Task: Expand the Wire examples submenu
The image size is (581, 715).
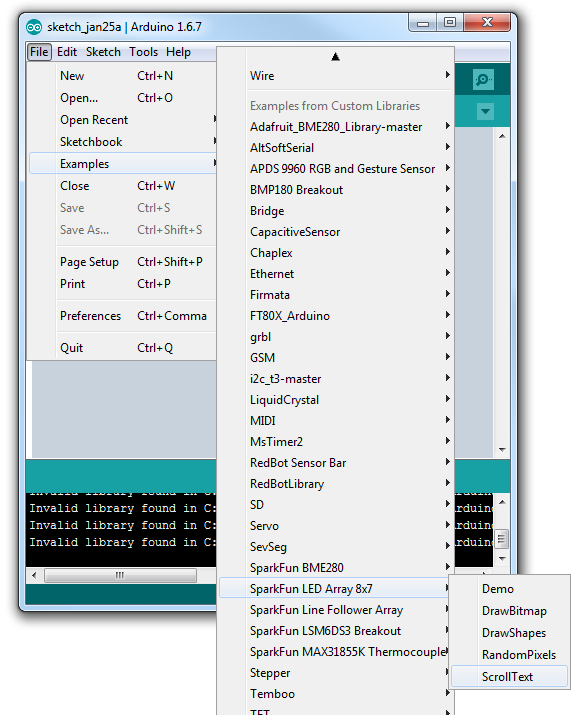Action: pyautogui.click(x=336, y=76)
